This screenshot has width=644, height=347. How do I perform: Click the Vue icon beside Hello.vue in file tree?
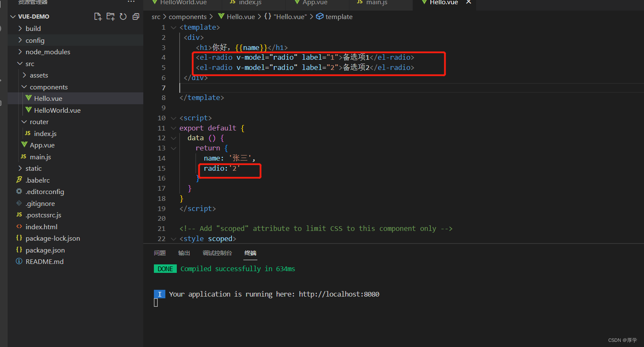[x=28, y=98]
